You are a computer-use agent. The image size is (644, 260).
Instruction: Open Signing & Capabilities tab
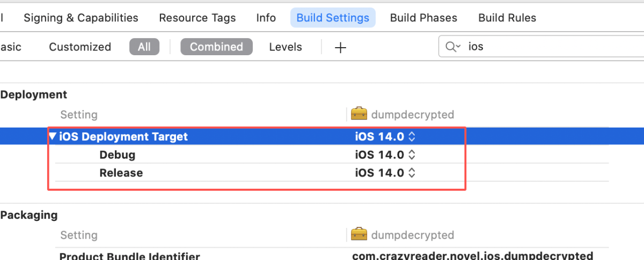pyautogui.click(x=81, y=18)
